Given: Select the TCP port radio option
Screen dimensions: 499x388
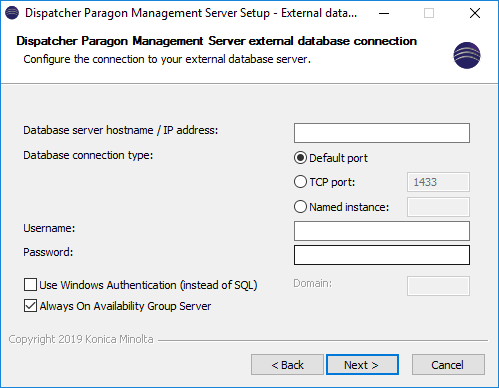Looking at the screenshot, I should 300,182.
